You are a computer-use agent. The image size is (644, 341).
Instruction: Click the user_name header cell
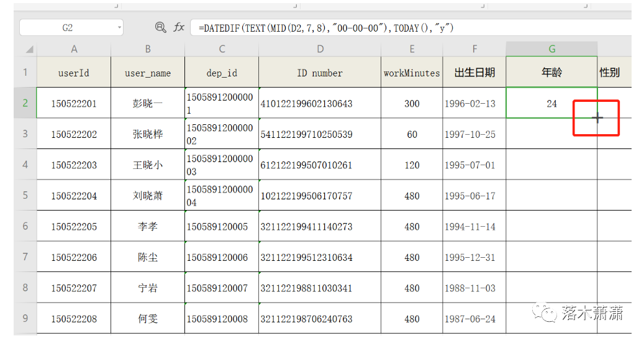pos(148,72)
